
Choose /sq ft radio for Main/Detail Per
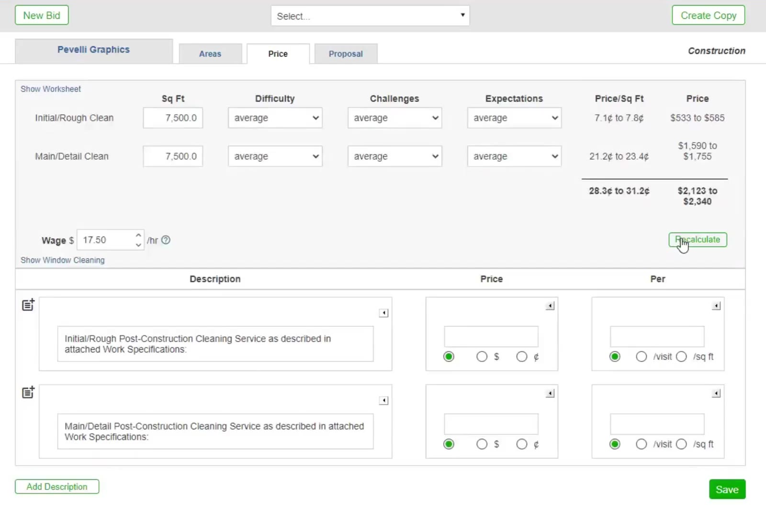coord(681,444)
